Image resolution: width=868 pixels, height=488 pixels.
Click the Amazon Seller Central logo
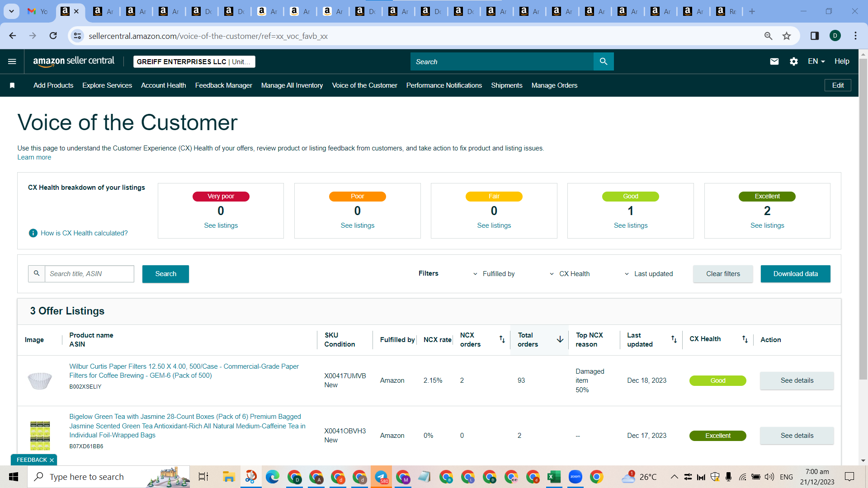point(74,61)
